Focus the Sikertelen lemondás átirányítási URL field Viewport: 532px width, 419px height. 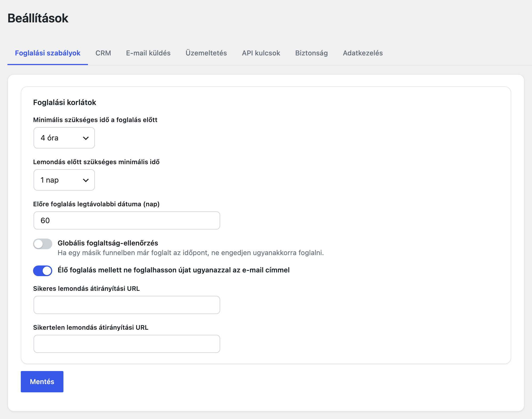127,344
